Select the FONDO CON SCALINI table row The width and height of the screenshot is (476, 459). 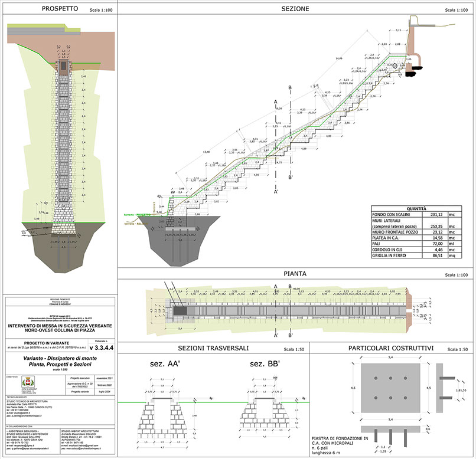(x=390, y=215)
